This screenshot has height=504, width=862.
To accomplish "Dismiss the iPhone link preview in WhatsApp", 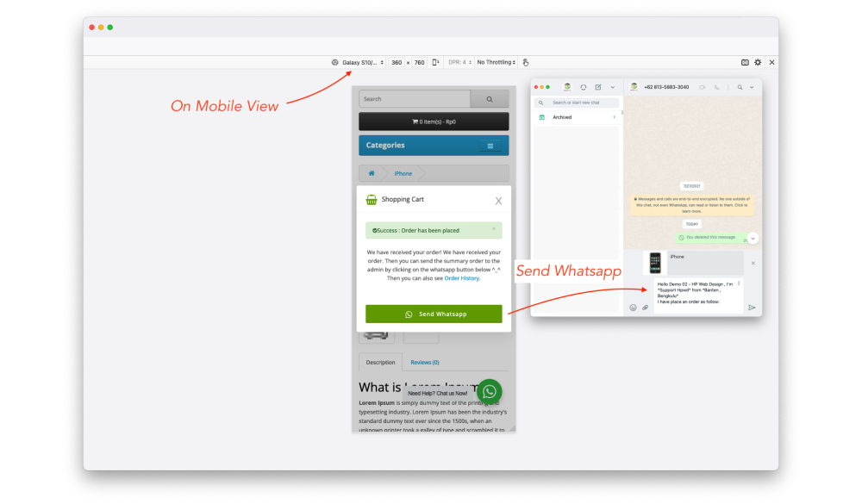I will (x=753, y=263).
